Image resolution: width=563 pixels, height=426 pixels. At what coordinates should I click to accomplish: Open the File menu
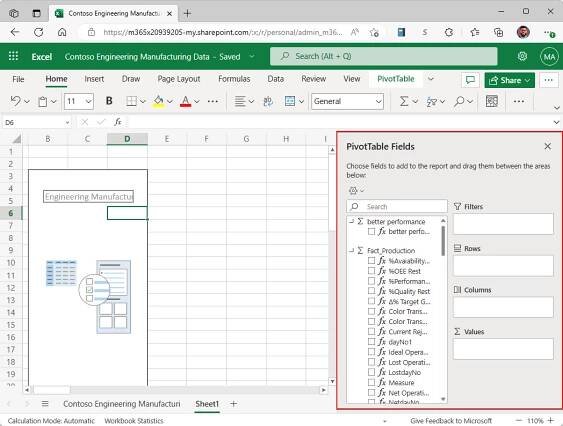tap(18, 79)
